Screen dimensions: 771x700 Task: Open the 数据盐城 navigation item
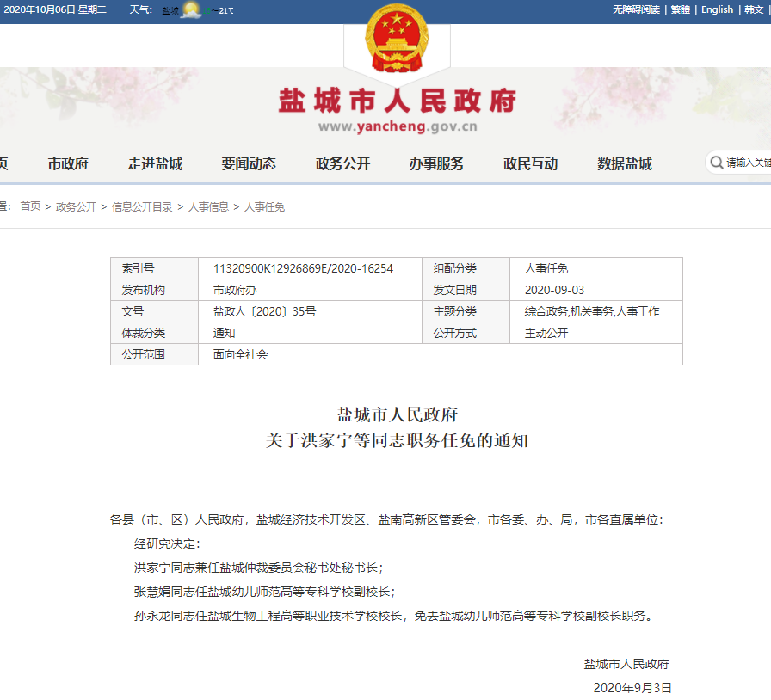click(x=625, y=163)
